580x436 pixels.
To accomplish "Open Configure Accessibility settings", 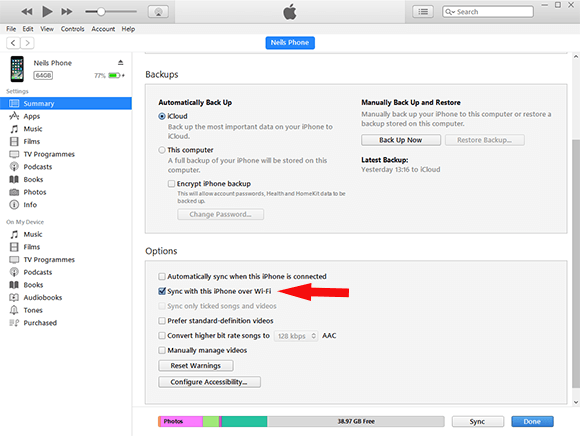I will pyautogui.click(x=209, y=382).
